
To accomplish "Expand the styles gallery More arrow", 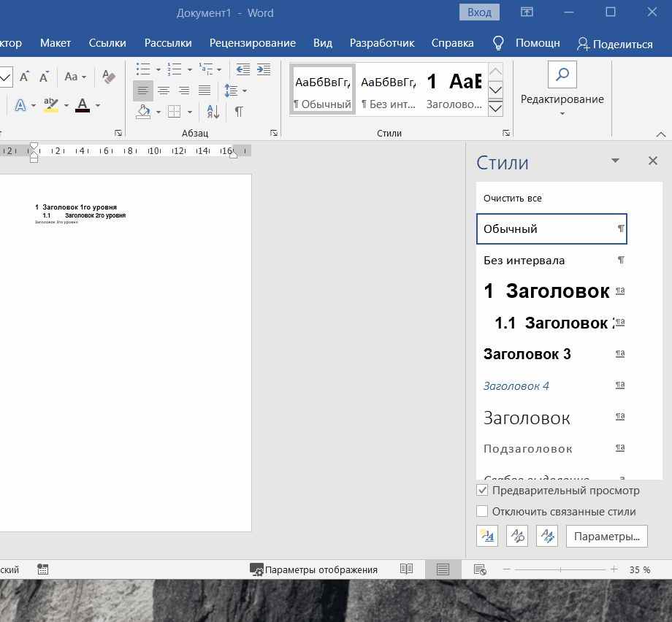I will tap(495, 108).
